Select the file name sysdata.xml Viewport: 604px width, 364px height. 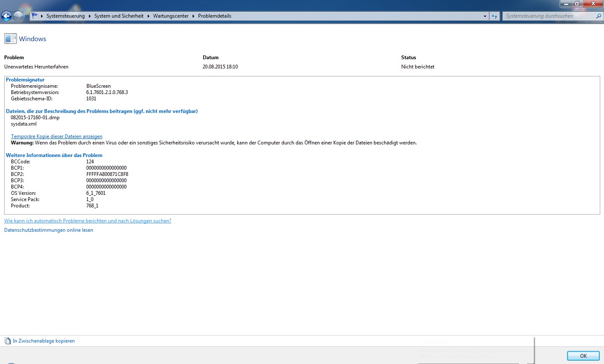tap(24, 124)
